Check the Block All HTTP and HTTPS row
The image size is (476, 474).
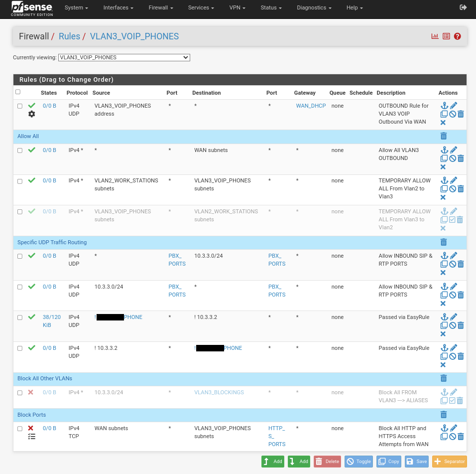[20, 429]
